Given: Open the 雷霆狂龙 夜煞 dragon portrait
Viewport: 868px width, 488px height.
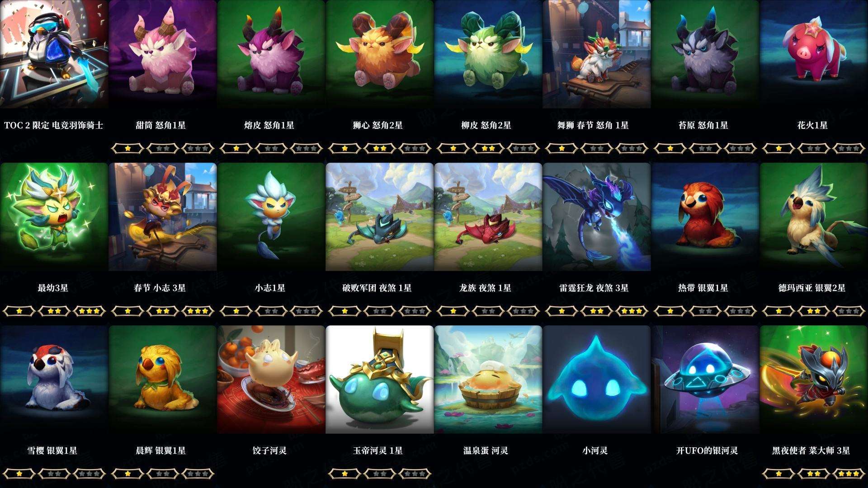Looking at the screenshot, I should click(x=597, y=217).
